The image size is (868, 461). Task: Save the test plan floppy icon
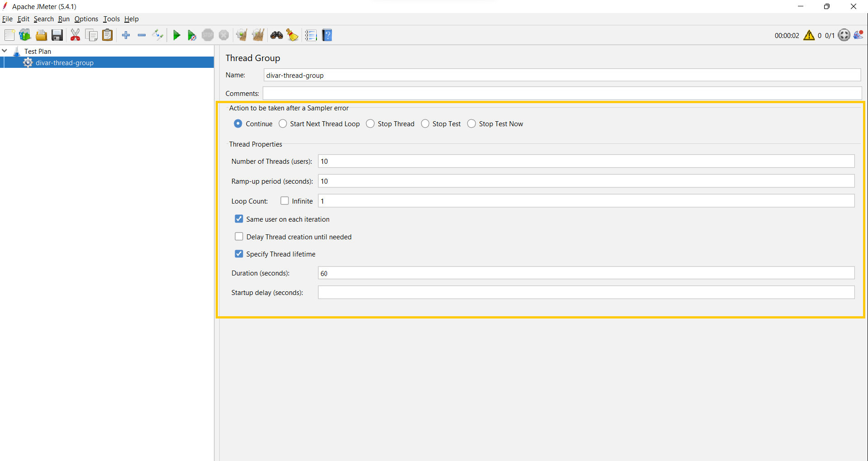pos(57,35)
